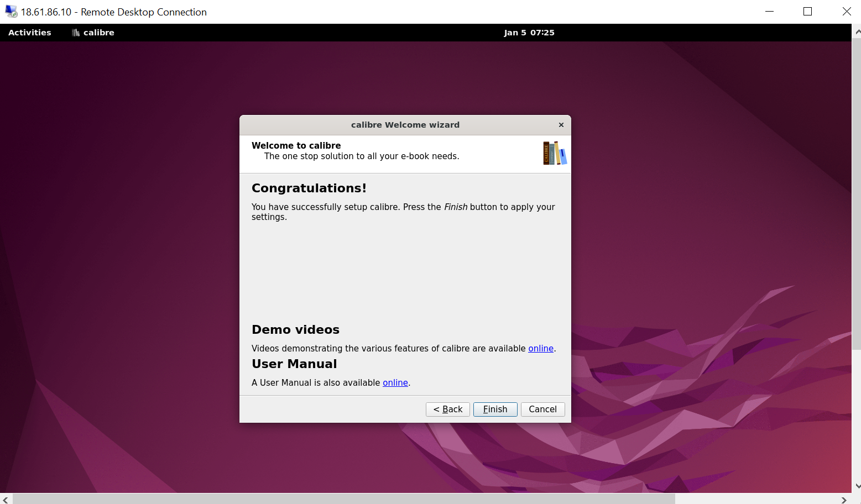Click the vertical scrollbar of Remote Desktop
Screen dimensions: 861x504
(857, 193)
